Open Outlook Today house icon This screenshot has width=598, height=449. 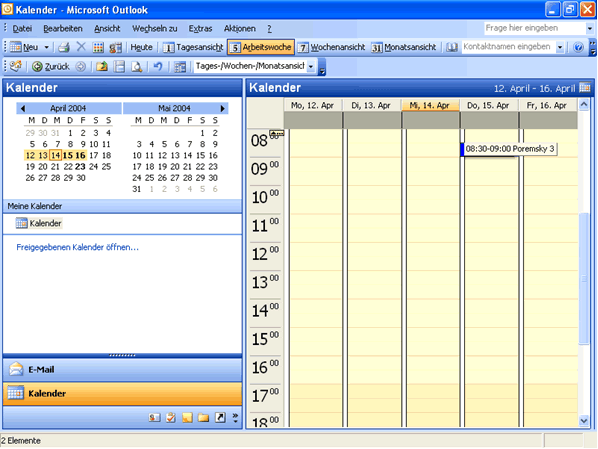pyautogui.click(x=15, y=66)
